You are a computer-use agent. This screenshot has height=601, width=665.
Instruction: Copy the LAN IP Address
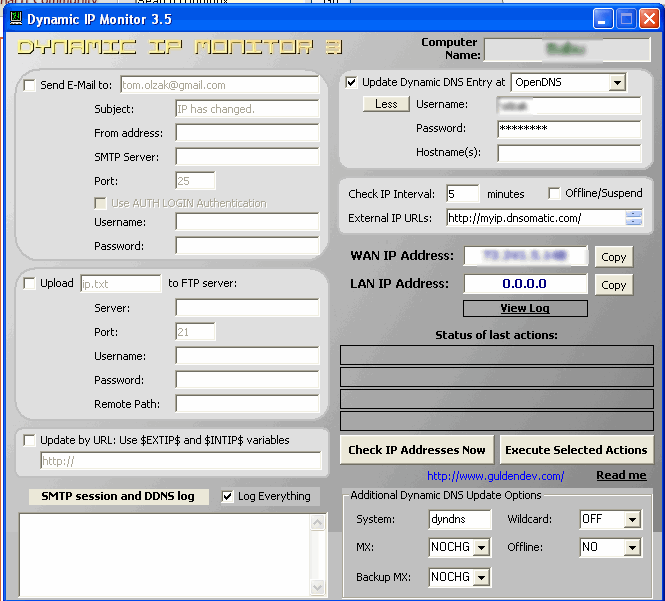[x=613, y=285]
